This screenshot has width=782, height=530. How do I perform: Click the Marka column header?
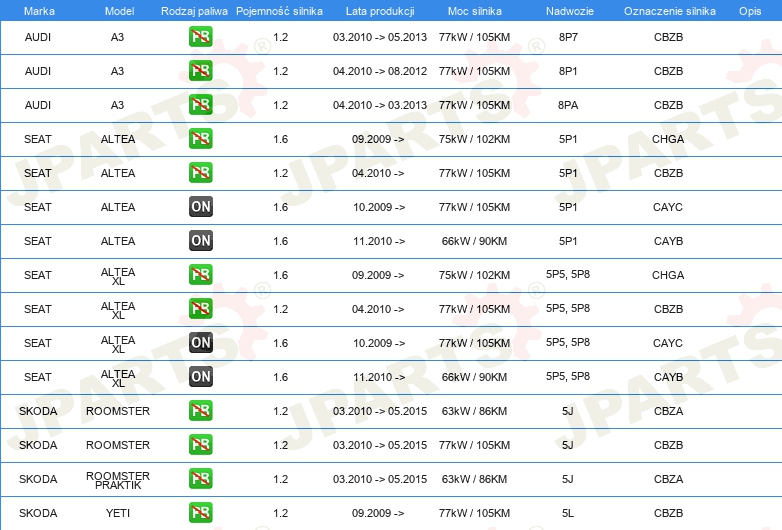tap(39, 11)
